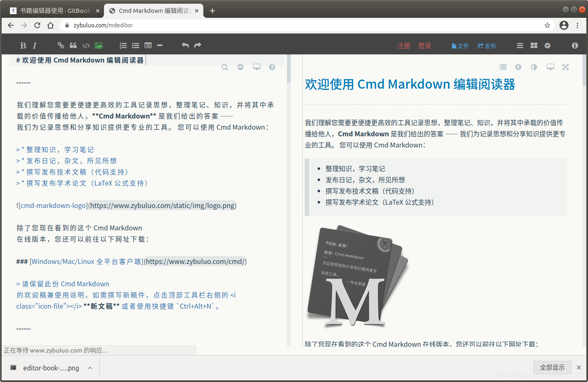
Task: Open the 文件 file menu
Action: (x=460, y=46)
